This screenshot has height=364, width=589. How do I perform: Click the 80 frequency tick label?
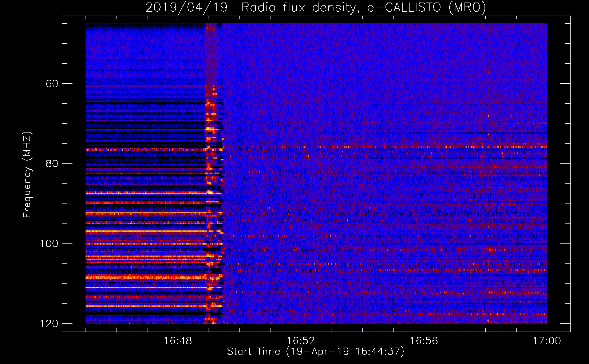52,163
